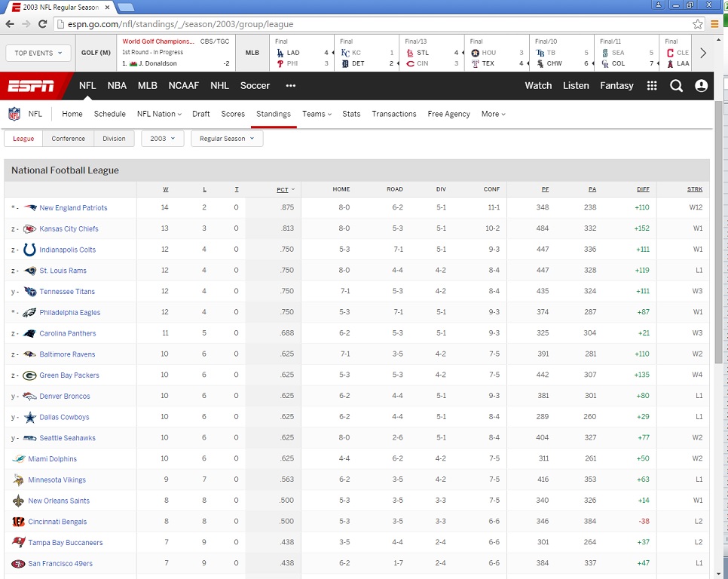Click the Kansas City Chiefs logo
This screenshot has height=579, width=728.
tap(29, 228)
